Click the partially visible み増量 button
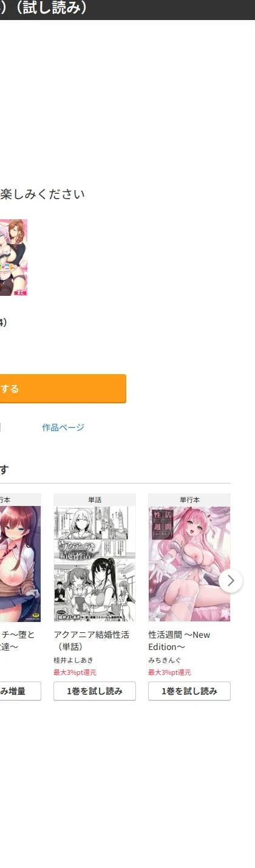 (21, 691)
